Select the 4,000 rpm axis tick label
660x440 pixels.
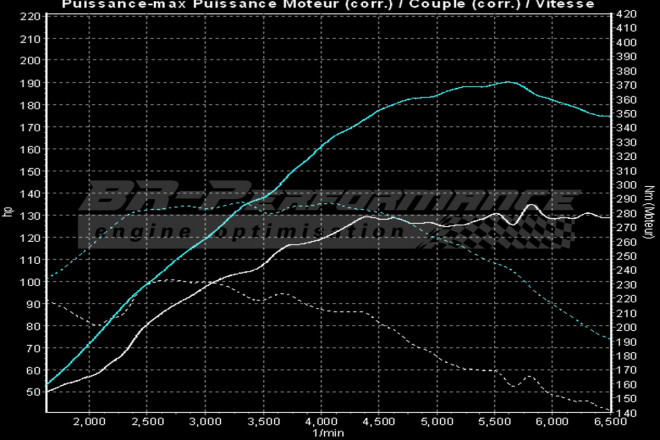click(322, 423)
